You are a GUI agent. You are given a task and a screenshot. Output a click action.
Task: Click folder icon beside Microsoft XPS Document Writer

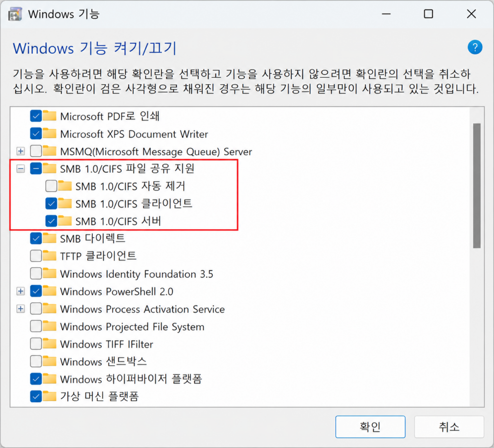(x=50, y=133)
